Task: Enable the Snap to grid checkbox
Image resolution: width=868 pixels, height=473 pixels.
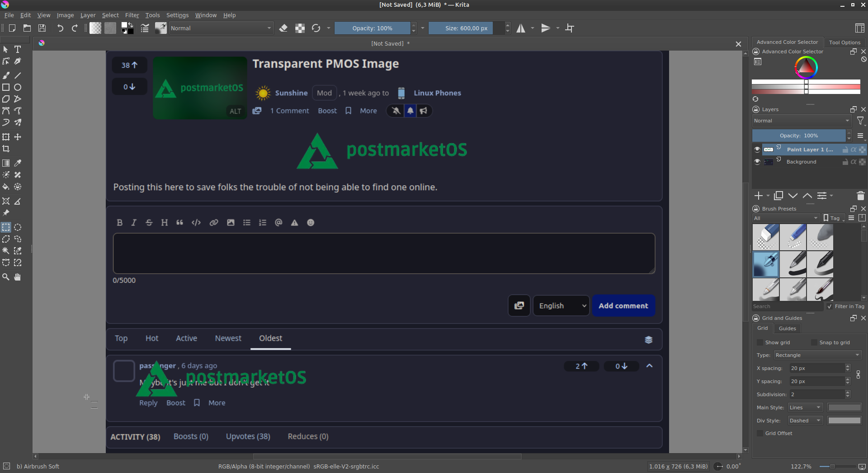Action: pos(814,342)
